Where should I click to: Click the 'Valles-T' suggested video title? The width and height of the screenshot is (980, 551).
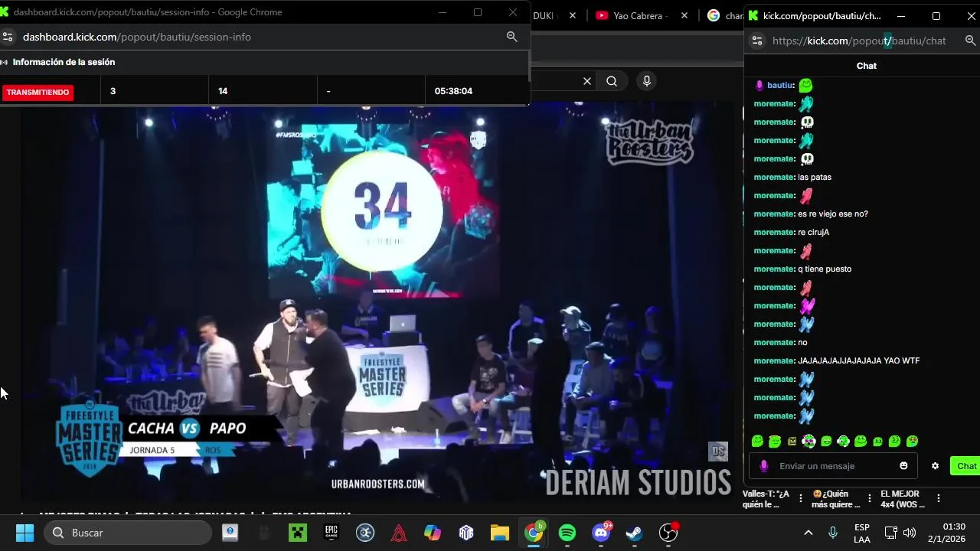pos(766,499)
